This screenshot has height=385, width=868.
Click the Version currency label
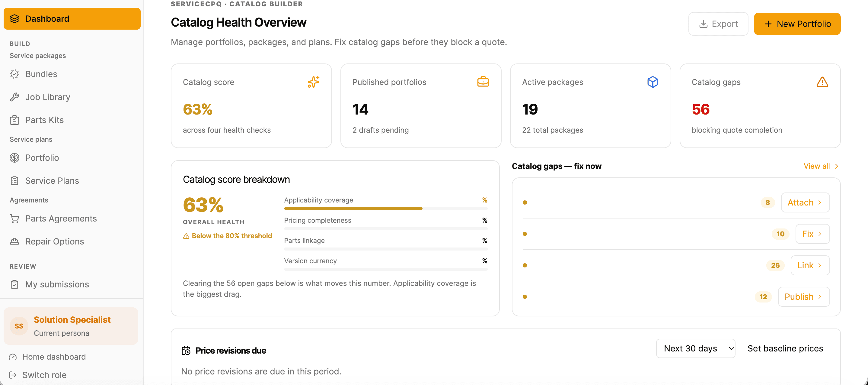pos(310,261)
